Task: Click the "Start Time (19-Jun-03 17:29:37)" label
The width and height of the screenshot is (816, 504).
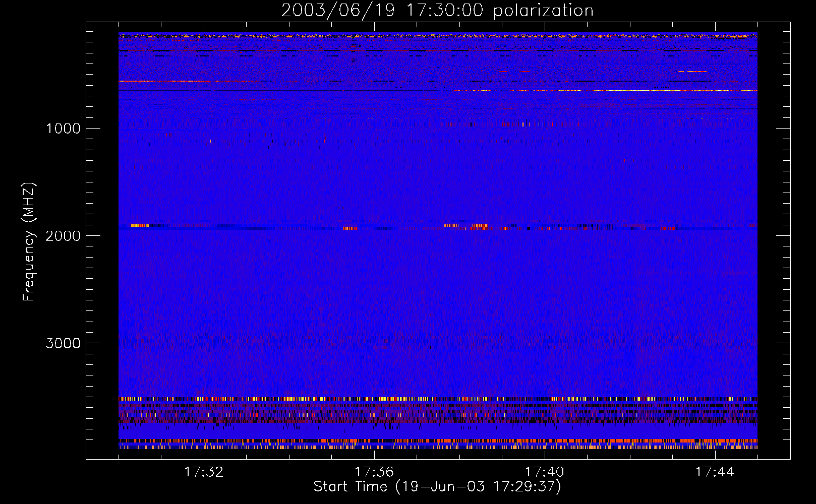Action: [x=437, y=487]
